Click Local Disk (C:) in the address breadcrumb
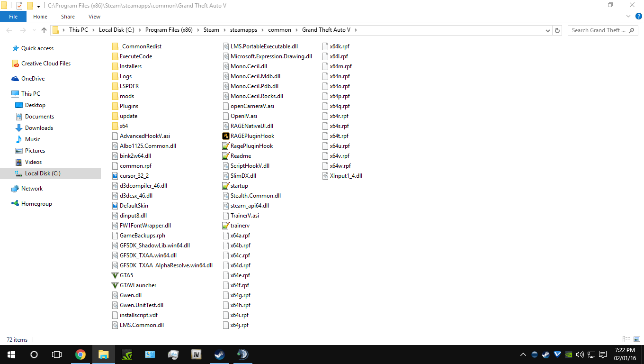The image size is (644, 364). (x=116, y=30)
